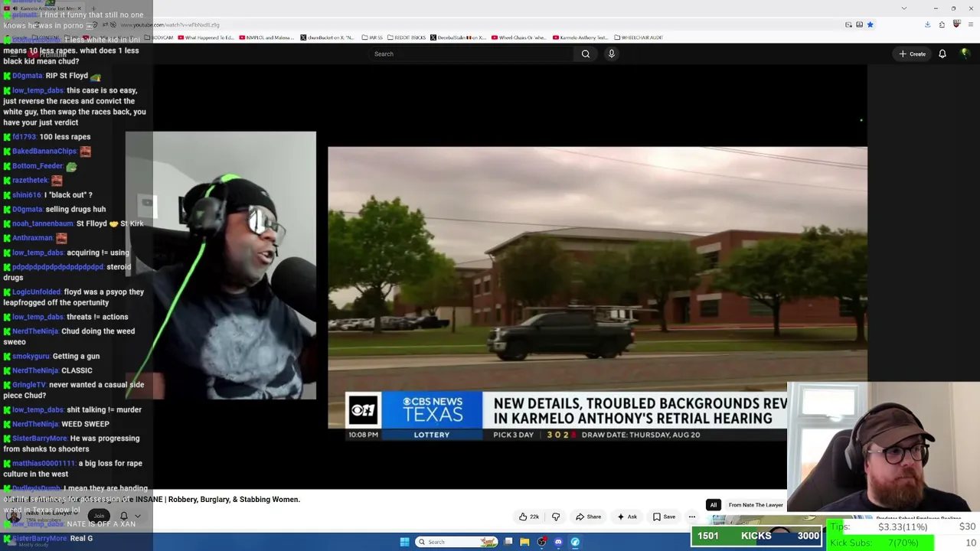Click chat username matthias00001111
The width and height of the screenshot is (980, 551).
[44, 463]
